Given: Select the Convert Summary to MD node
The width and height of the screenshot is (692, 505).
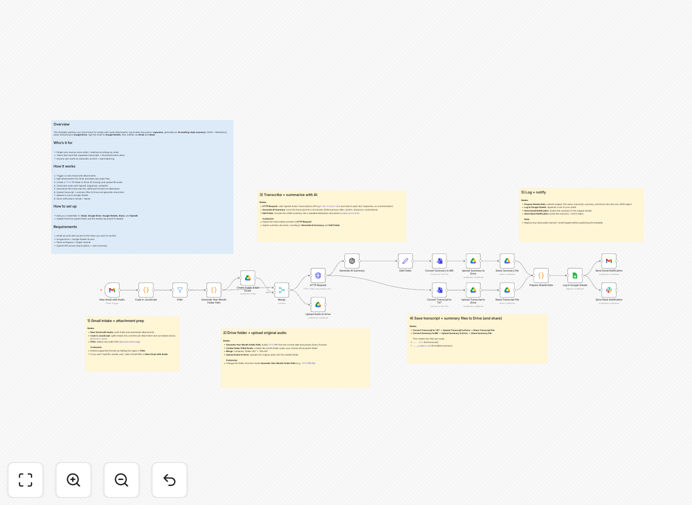Looking at the screenshot, I should 439,261.
